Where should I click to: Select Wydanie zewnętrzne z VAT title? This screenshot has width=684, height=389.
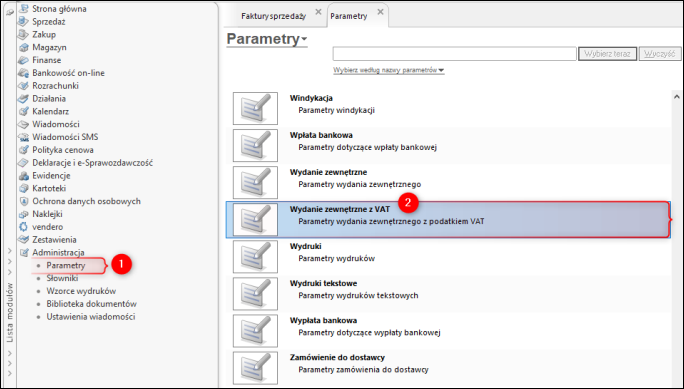[x=340, y=209]
